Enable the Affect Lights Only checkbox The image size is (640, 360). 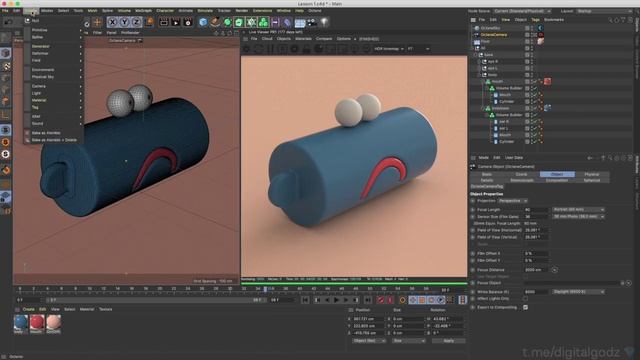click(525, 299)
